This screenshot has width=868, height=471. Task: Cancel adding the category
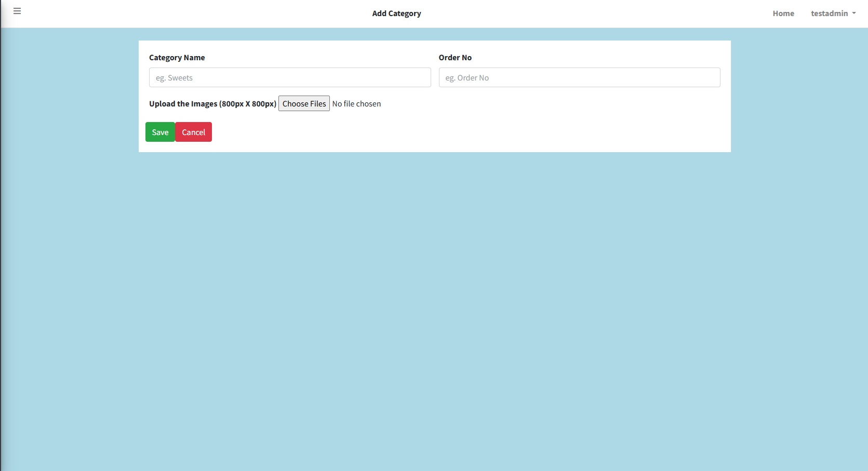(193, 132)
